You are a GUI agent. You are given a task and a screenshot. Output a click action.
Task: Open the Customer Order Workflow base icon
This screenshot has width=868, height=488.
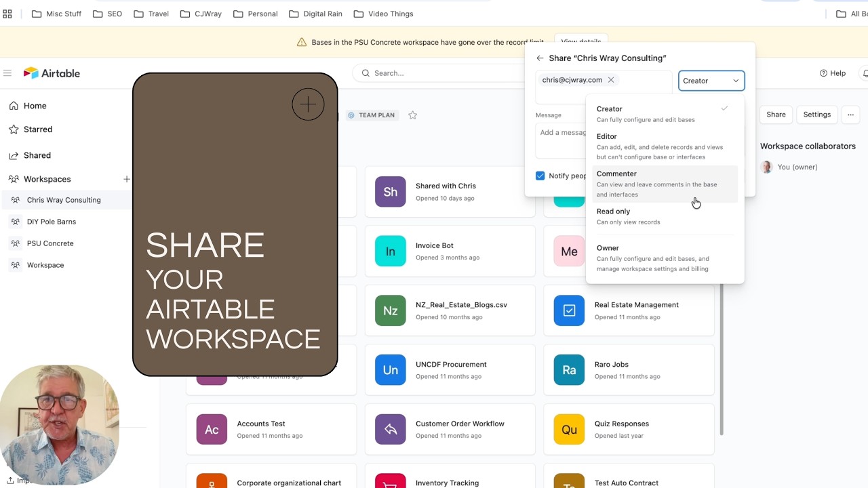391,430
